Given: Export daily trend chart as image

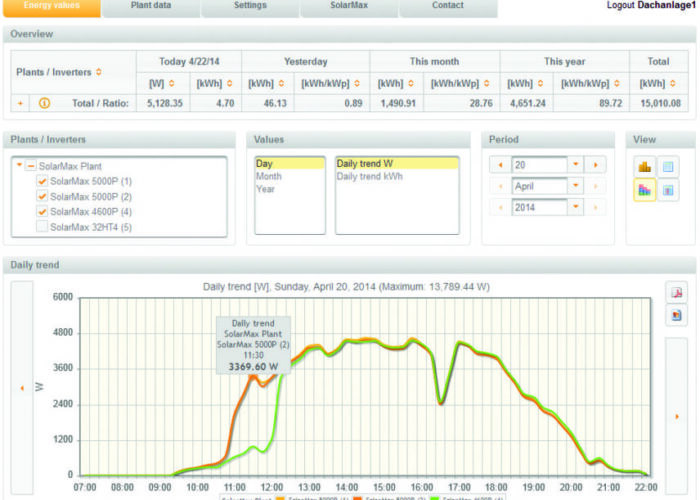Looking at the screenshot, I should pos(676,315).
